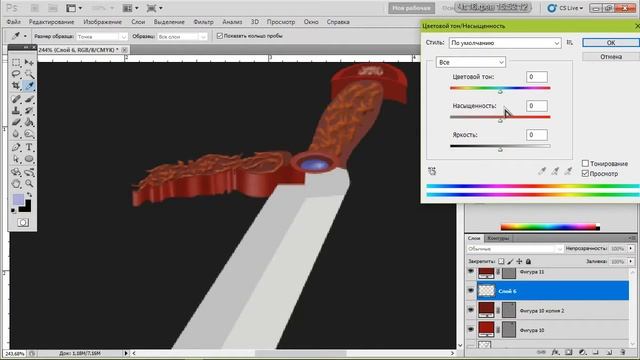Select the Lasso tool
The width and height of the screenshot is (640, 360).
pyautogui.click(x=16, y=74)
